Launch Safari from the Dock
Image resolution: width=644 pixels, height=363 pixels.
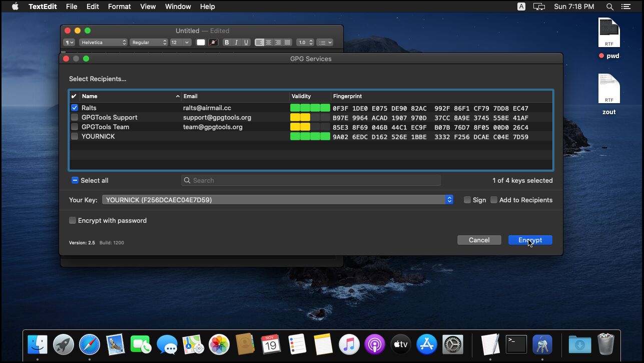click(90, 344)
